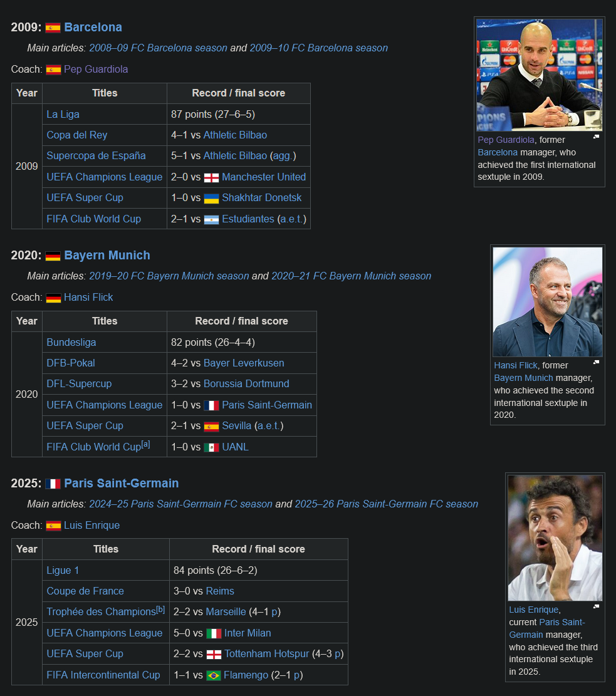616x696 pixels.
Task: Open the Tottenham Hotspur link
Action: [x=266, y=654]
